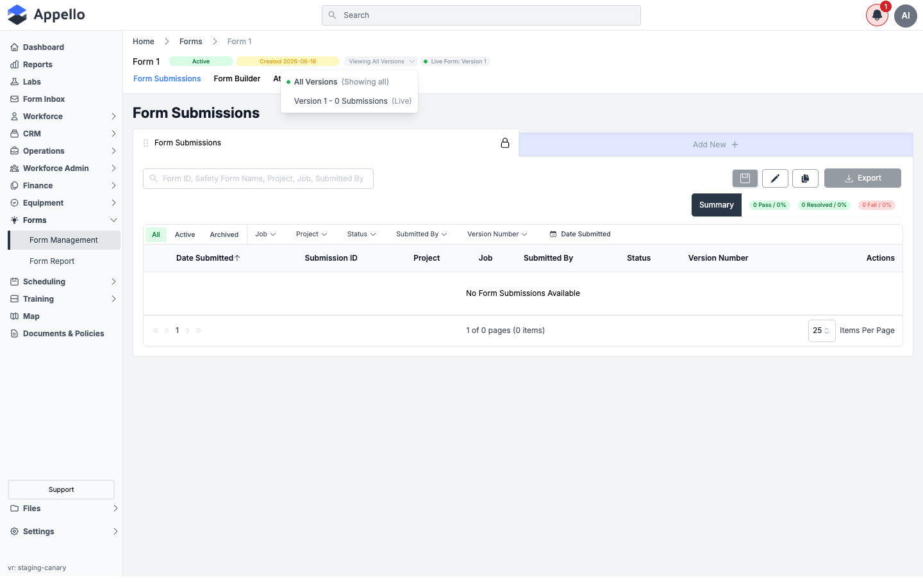
Task: Switch to the Form Builder tab
Action: tap(237, 79)
